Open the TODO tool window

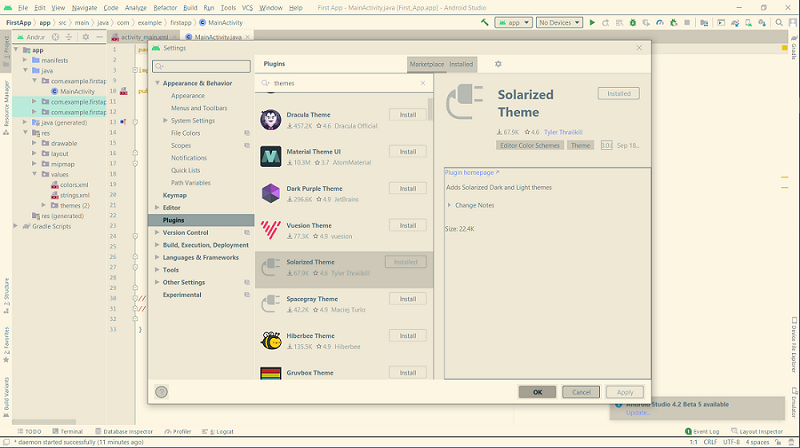(x=29, y=431)
